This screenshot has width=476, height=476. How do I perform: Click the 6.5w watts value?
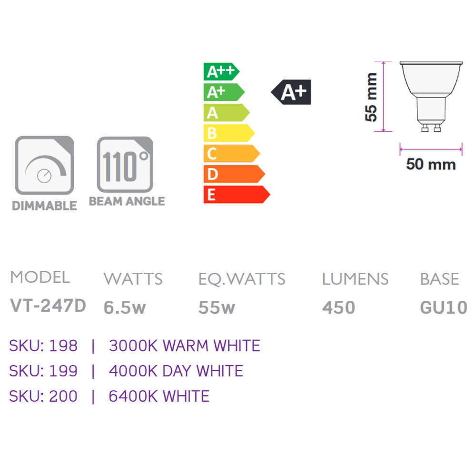point(124,307)
